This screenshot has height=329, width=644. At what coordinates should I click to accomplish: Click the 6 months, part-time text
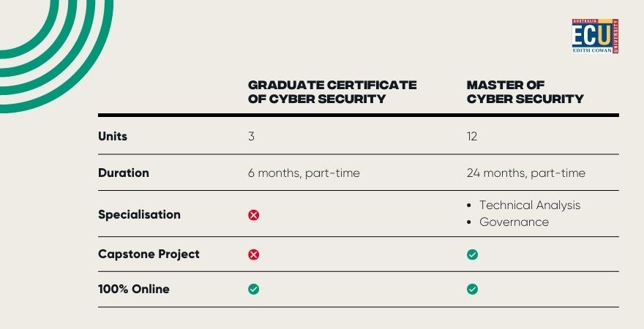(x=304, y=173)
